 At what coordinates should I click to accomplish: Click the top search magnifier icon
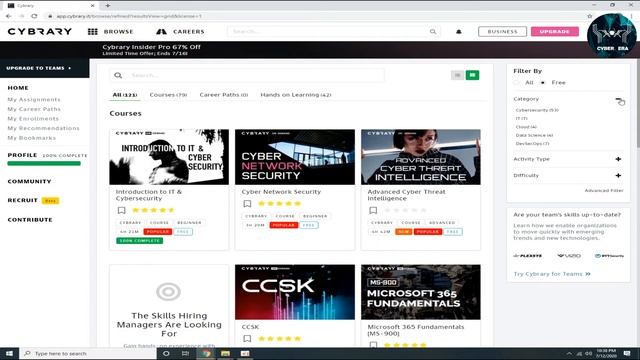(x=433, y=31)
